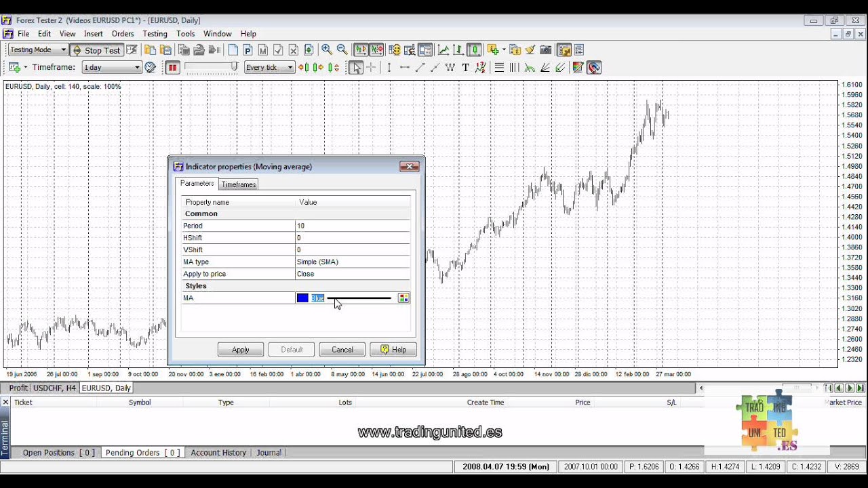The width and height of the screenshot is (868, 488).
Task: Switch to the Profit chart tab
Action: click(x=18, y=388)
